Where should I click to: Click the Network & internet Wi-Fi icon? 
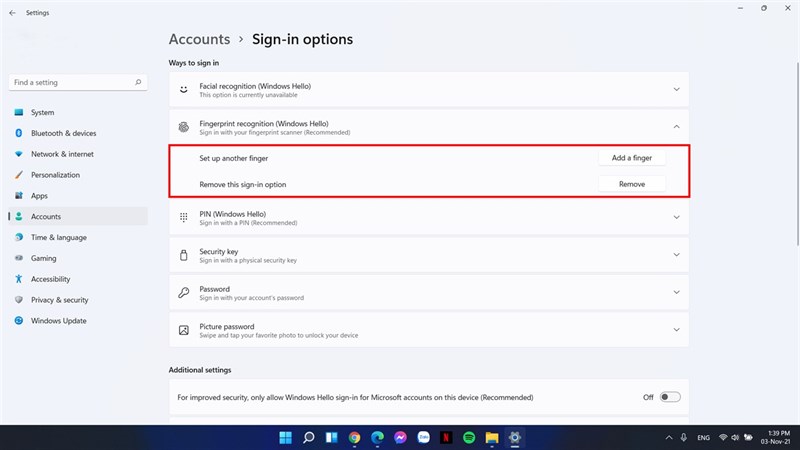18,154
